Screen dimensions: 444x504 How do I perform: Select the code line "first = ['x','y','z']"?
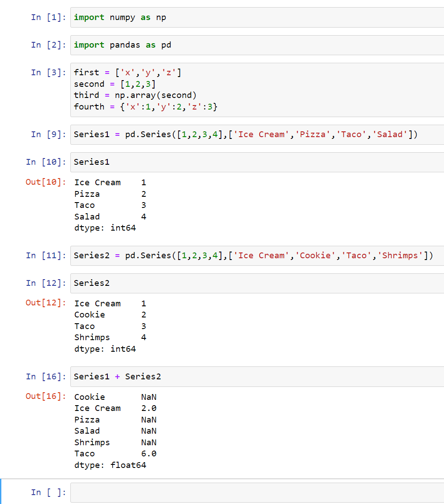click(x=128, y=73)
